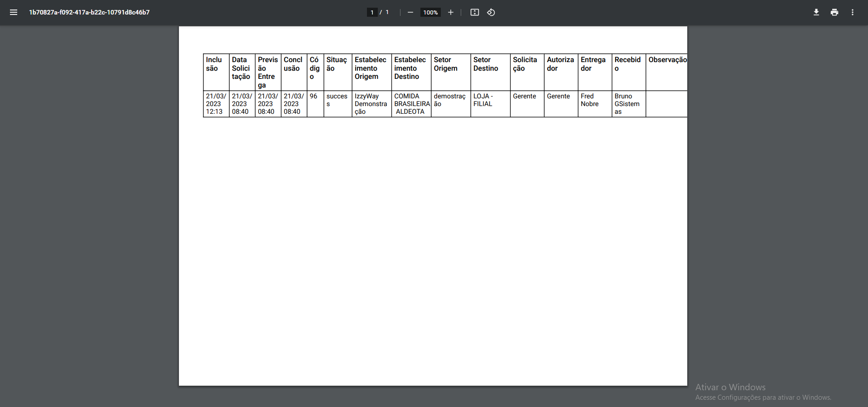The image size is (868, 407).
Task: Select the 'Estabelecimento Destino' header
Action: [x=411, y=72]
